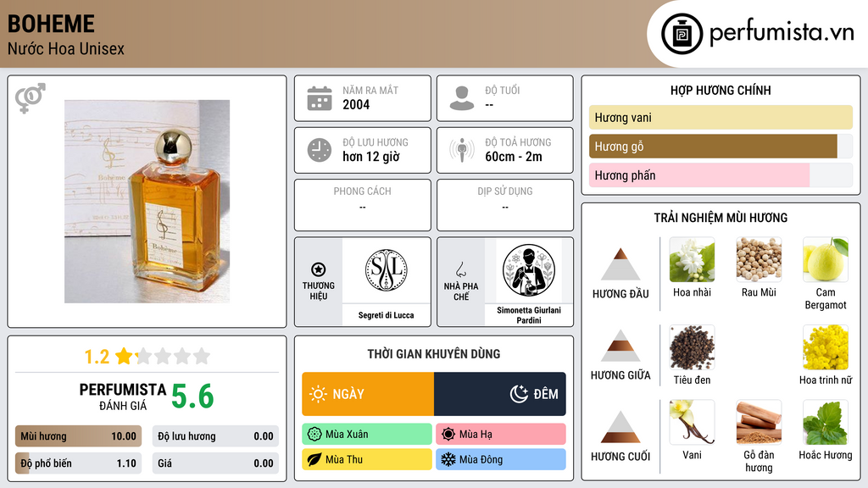Click the moon icon in the Đêm bar
This screenshot has width=868, height=488.
click(519, 394)
